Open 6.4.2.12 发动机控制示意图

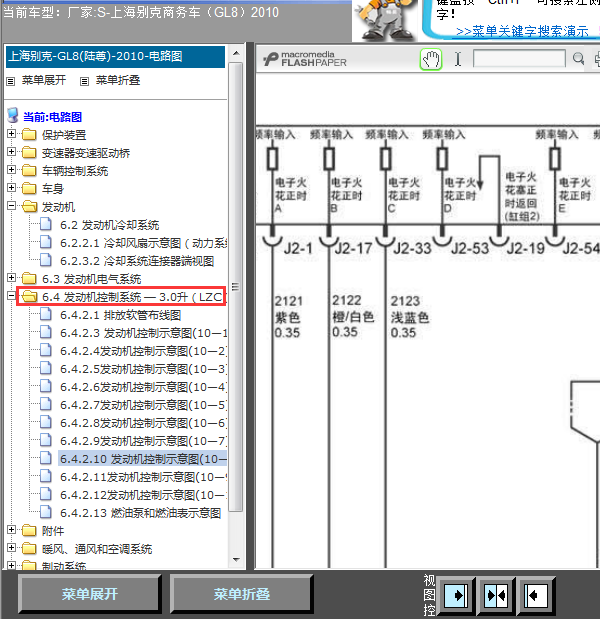(144, 495)
